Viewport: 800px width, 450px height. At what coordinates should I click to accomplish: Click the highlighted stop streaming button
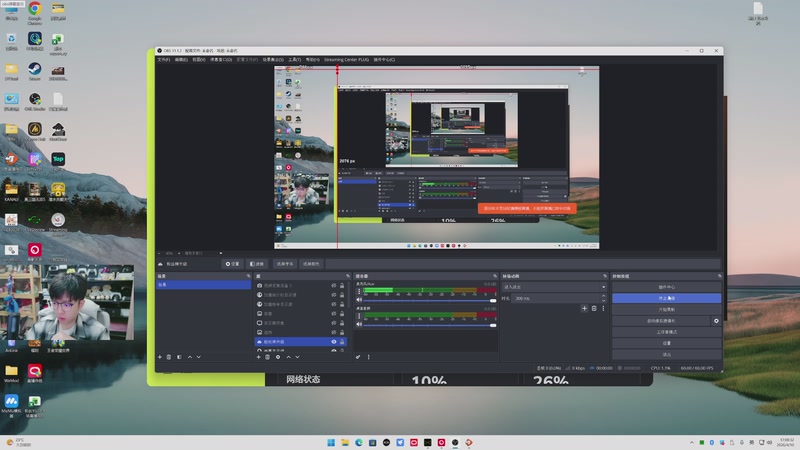pos(666,298)
